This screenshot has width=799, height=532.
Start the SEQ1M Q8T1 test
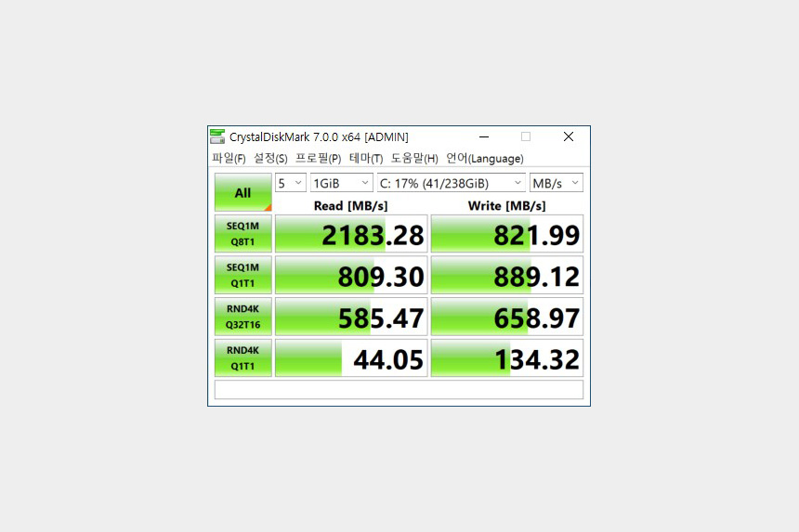243,234
